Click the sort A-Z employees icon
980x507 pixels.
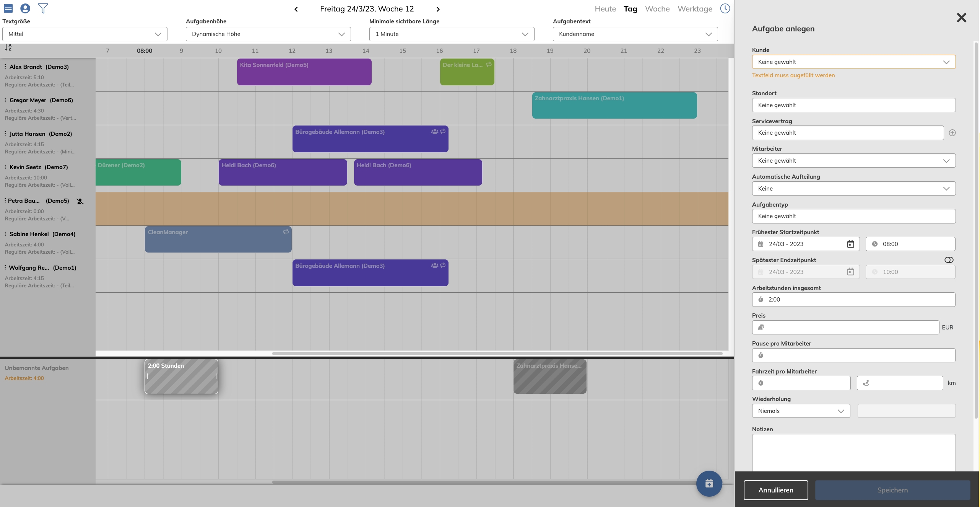(x=8, y=47)
